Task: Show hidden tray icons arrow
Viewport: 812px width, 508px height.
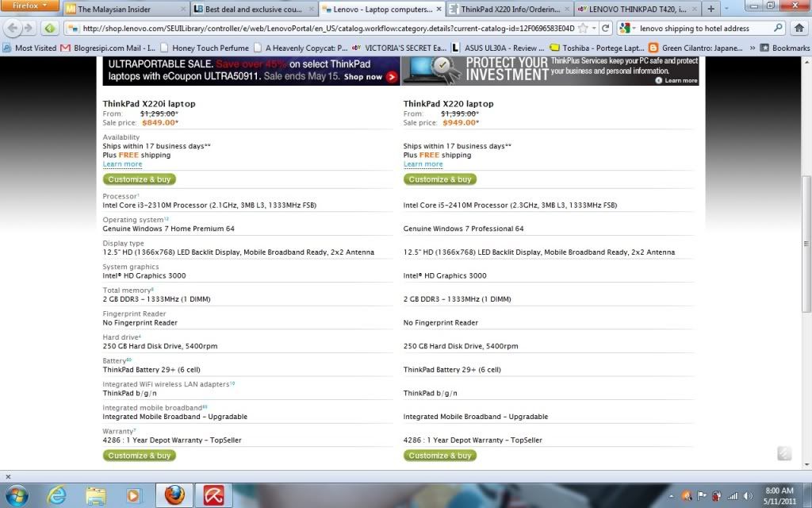Action: 671,496
